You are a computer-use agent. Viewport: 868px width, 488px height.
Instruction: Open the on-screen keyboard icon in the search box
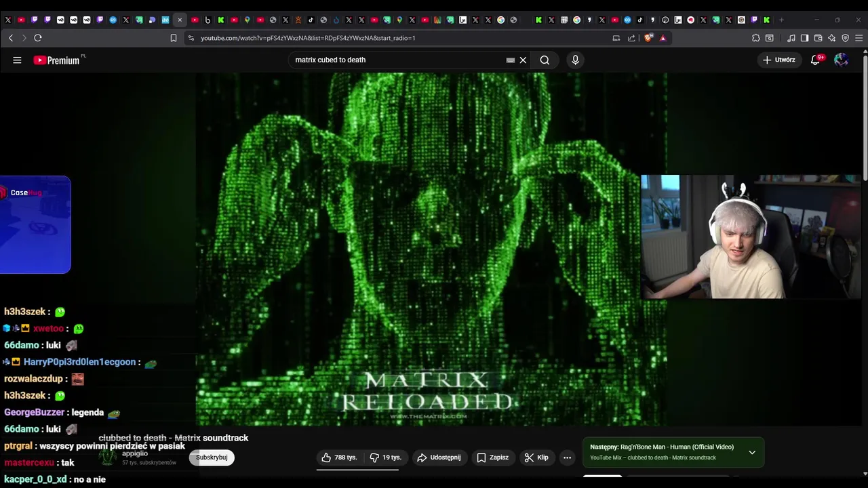click(511, 60)
